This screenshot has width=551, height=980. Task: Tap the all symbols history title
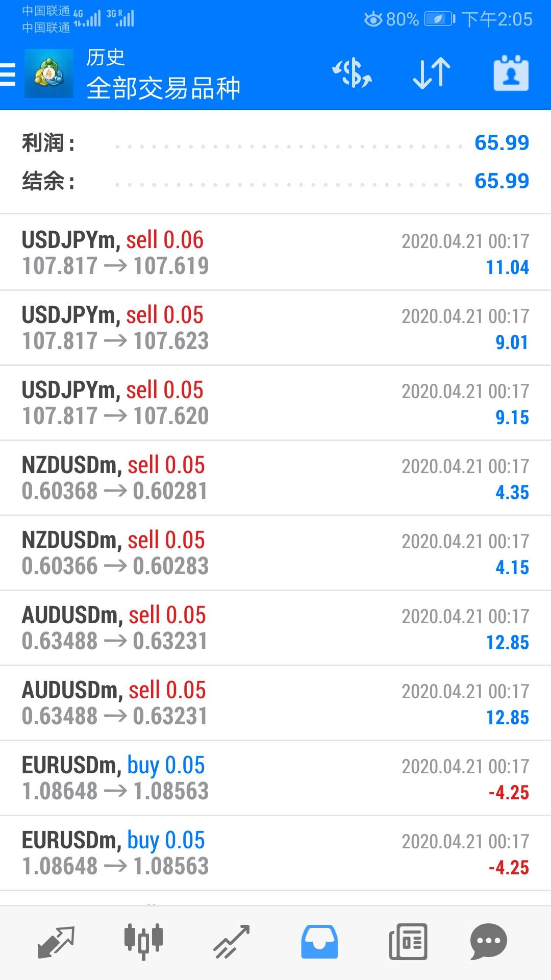(x=163, y=88)
